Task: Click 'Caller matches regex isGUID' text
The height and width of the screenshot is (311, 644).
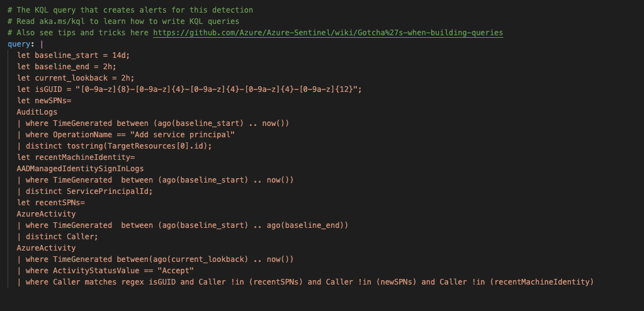Action: (x=115, y=282)
